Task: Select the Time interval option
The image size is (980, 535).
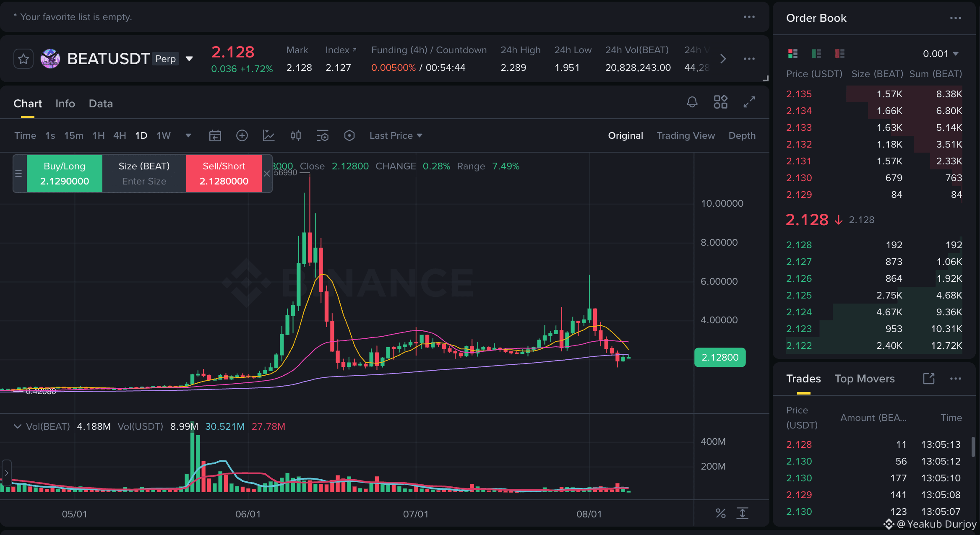Action: point(25,135)
